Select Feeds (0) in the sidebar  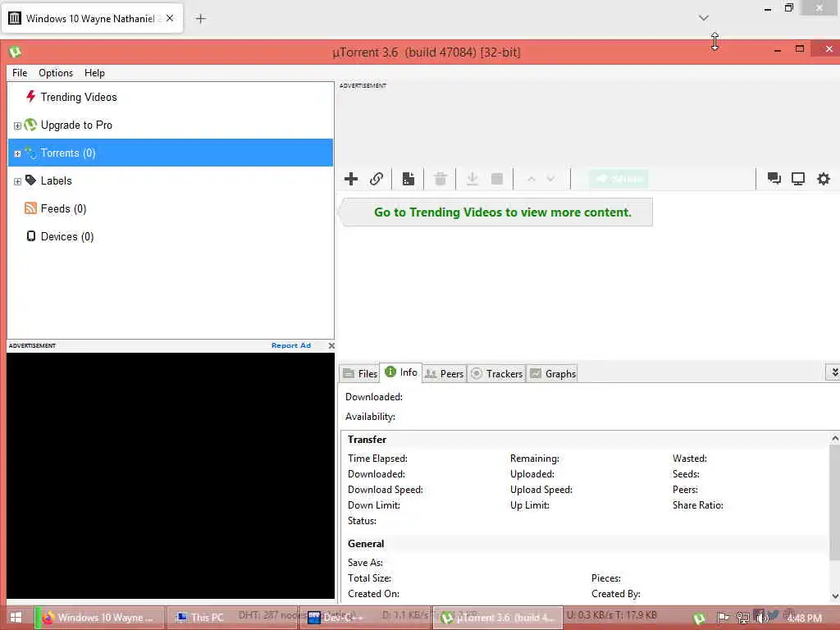click(63, 208)
